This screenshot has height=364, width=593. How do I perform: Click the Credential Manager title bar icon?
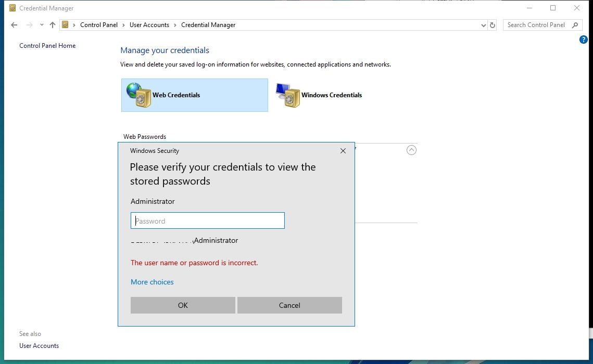pyautogui.click(x=12, y=8)
